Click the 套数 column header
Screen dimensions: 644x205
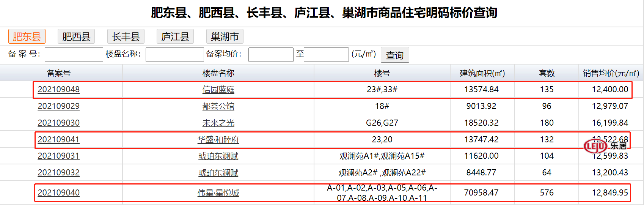[x=547, y=73]
